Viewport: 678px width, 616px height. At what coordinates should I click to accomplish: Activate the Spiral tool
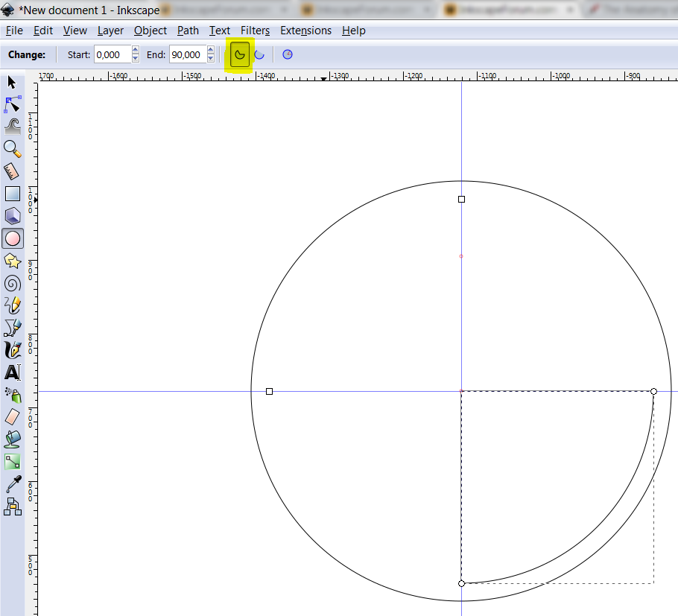coord(12,283)
